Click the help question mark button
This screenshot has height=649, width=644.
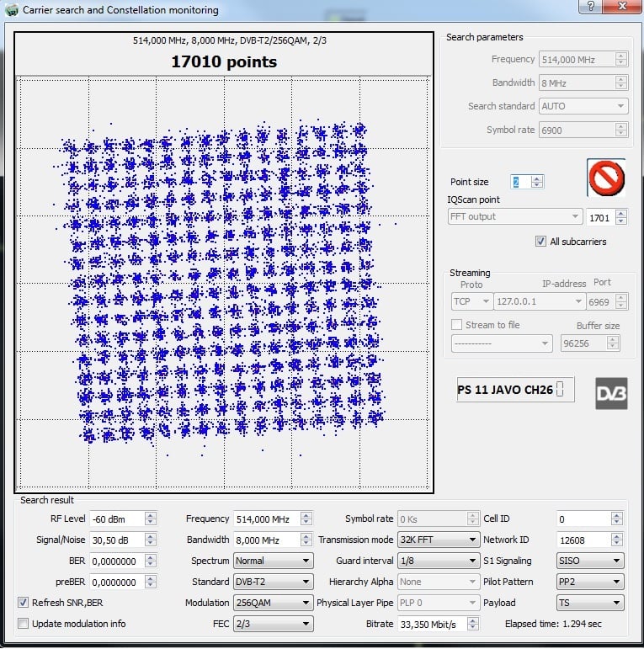point(592,7)
